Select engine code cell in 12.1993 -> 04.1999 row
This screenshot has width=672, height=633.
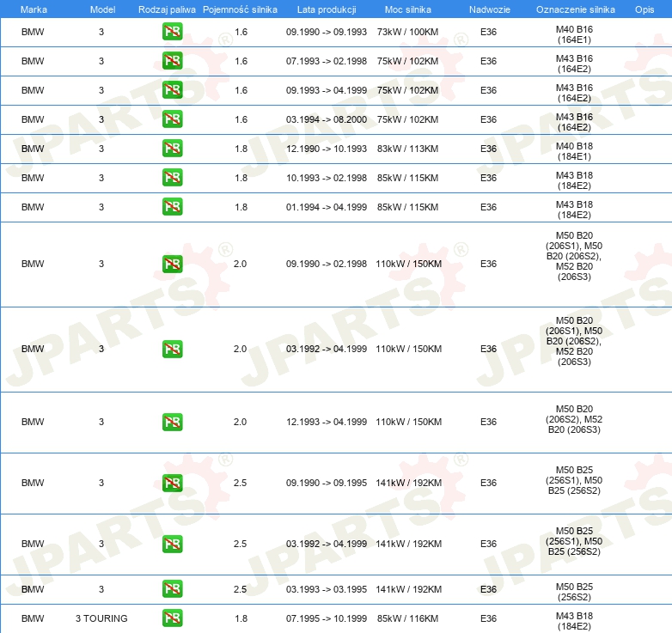[574, 419]
